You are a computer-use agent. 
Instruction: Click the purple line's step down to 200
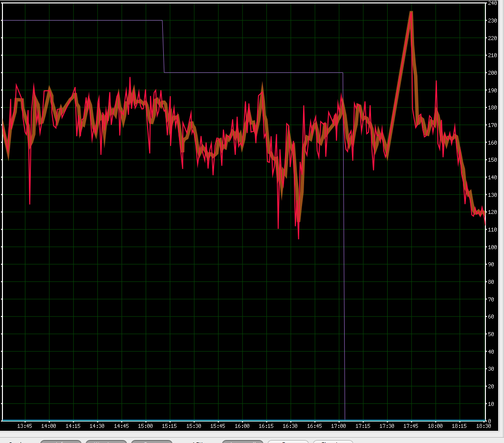(163, 47)
